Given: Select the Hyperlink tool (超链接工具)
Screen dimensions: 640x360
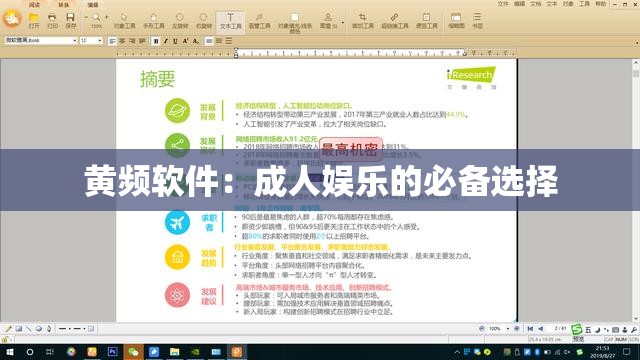Looking at the screenshot, I should (x=394, y=20).
